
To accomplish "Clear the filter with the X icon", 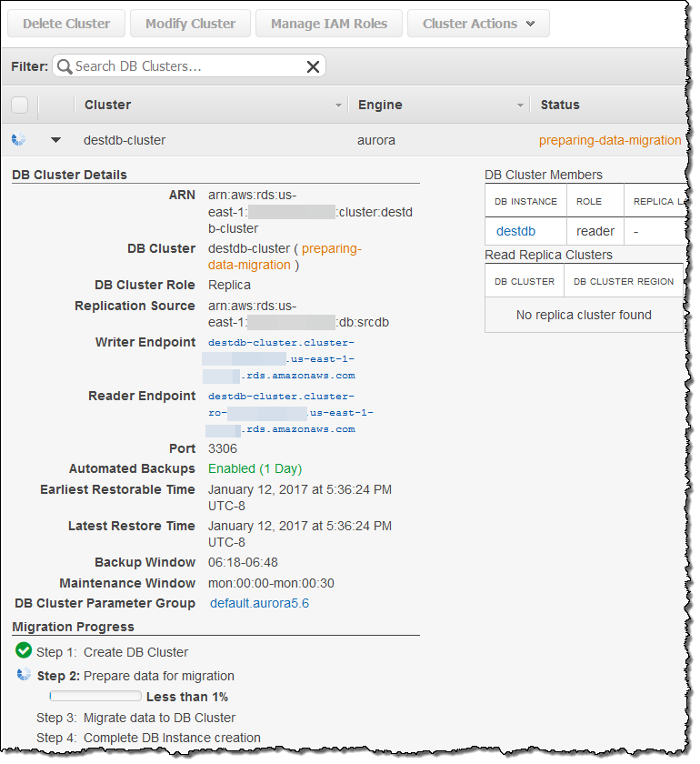I will [313, 66].
